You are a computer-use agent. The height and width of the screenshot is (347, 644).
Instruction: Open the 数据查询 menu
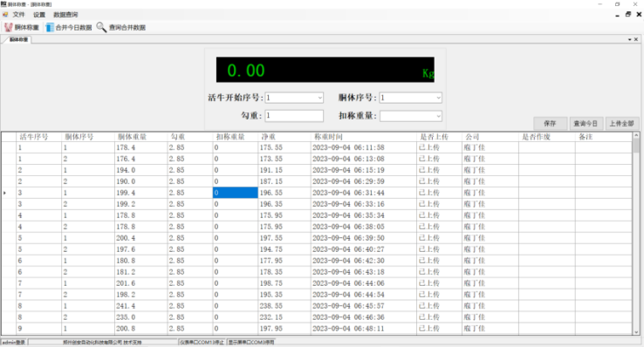tap(65, 14)
